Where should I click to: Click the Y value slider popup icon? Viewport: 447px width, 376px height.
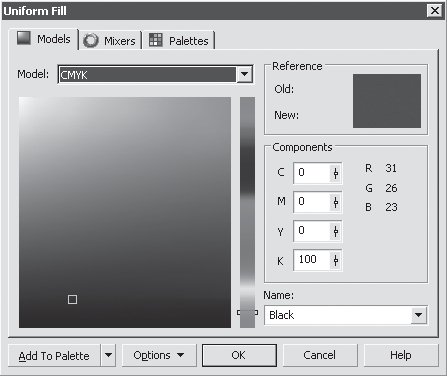pos(336,231)
